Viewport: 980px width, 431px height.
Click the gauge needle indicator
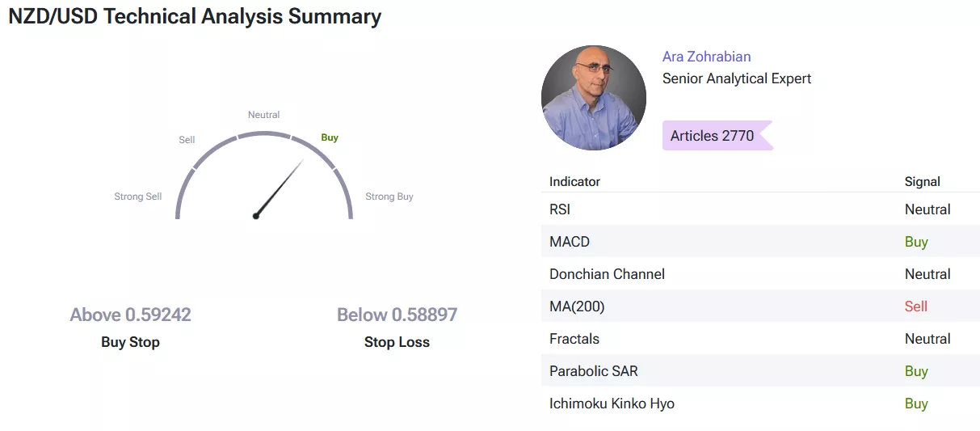(x=279, y=188)
